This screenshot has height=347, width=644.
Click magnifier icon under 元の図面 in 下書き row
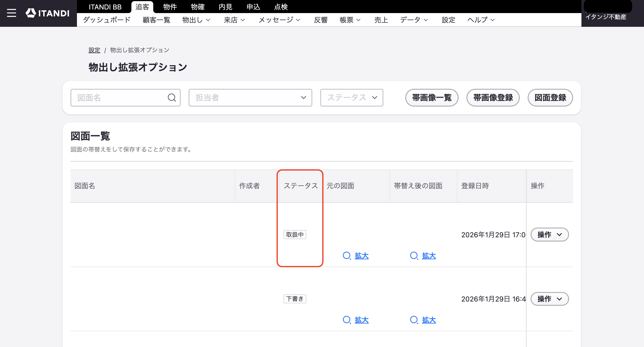pos(347,320)
